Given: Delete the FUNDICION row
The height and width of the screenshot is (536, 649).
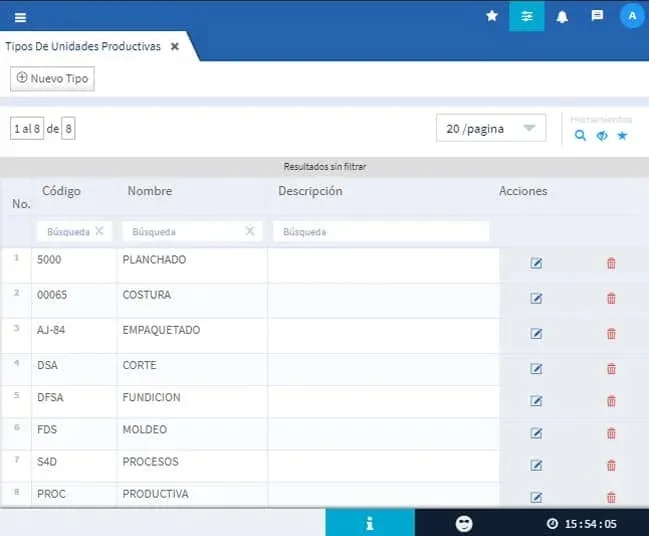Looking at the screenshot, I should (611, 401).
